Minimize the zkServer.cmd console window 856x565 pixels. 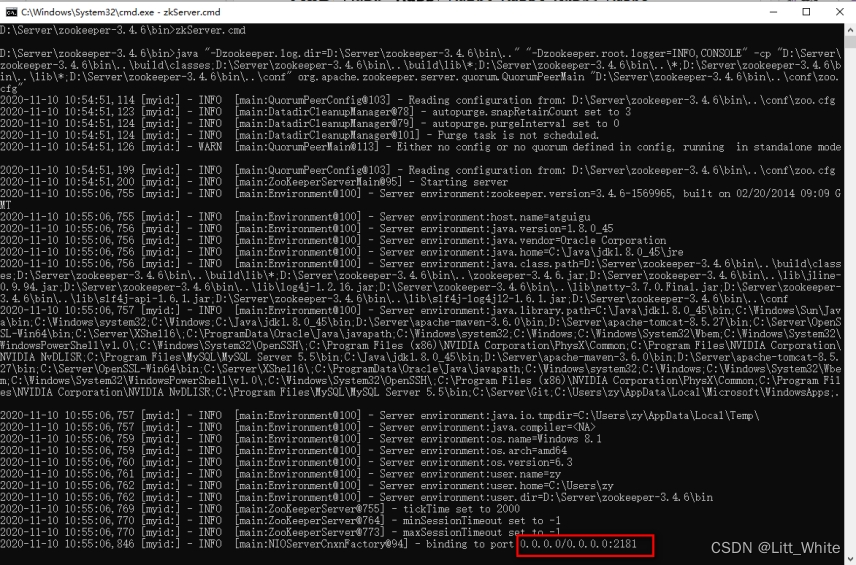pos(773,12)
